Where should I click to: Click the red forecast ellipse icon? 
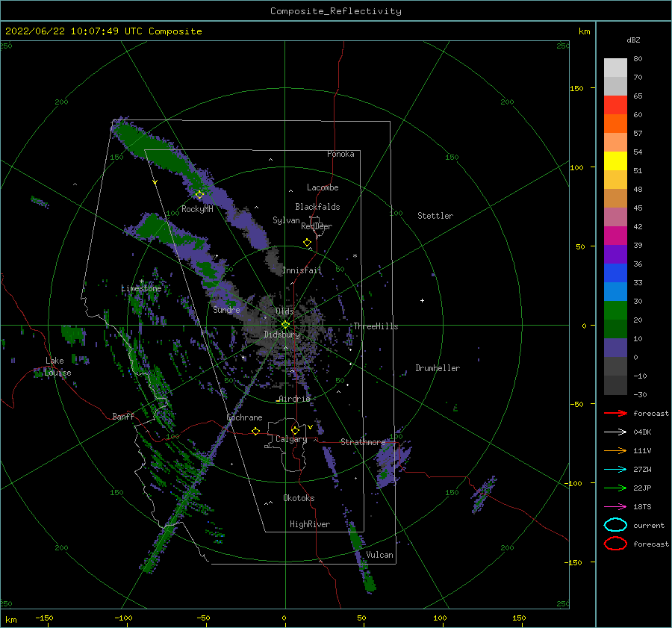pos(615,544)
